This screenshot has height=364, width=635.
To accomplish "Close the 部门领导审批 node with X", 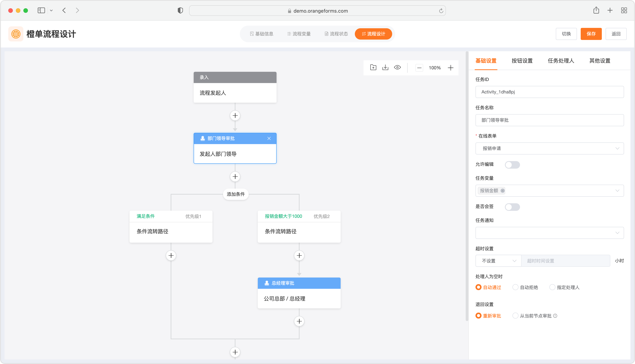I will tap(269, 138).
